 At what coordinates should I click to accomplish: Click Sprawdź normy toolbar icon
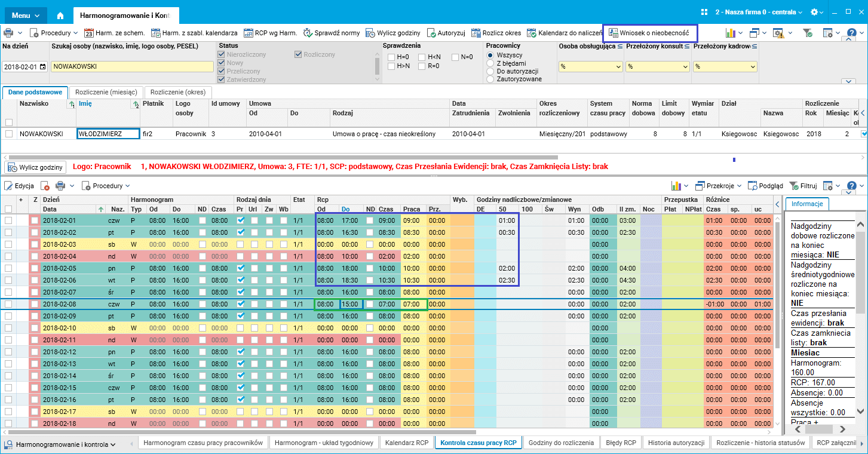308,33
